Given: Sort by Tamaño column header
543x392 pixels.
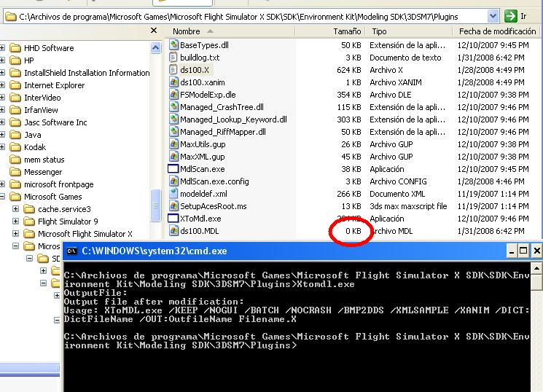Looking at the screenshot, I should pyautogui.click(x=346, y=31).
